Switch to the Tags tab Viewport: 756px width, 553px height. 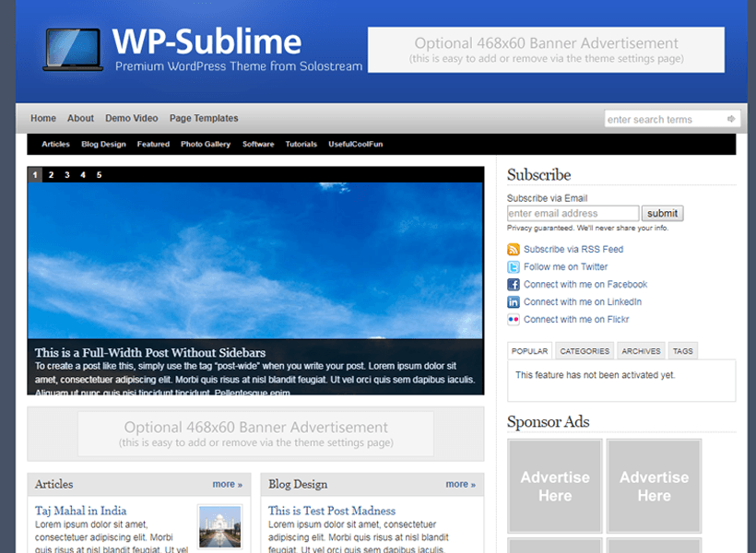(683, 351)
